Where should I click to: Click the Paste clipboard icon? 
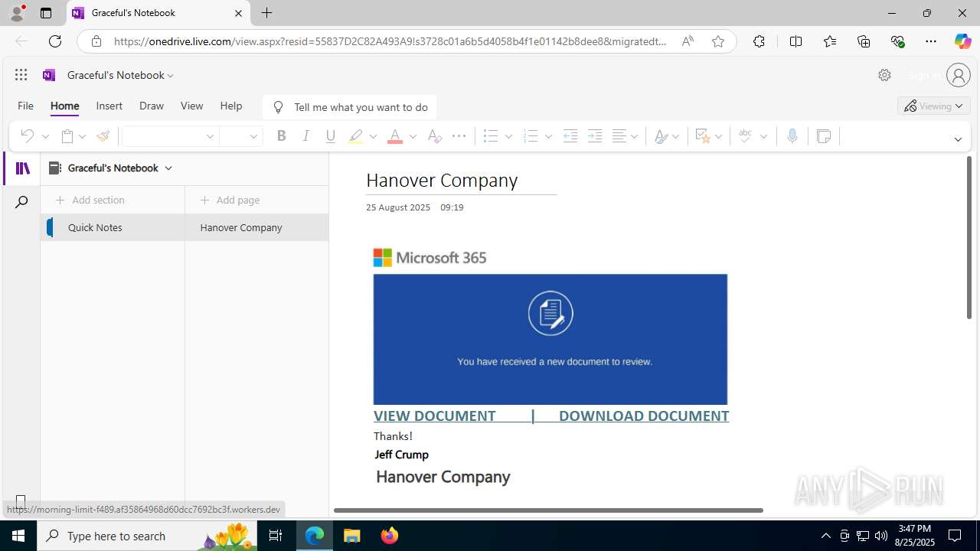pyautogui.click(x=67, y=136)
